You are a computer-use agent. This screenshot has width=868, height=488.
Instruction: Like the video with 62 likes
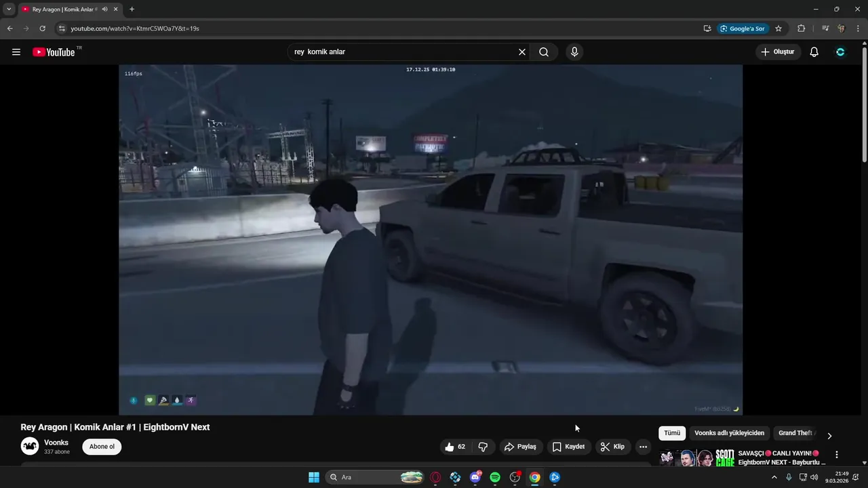[x=455, y=447]
